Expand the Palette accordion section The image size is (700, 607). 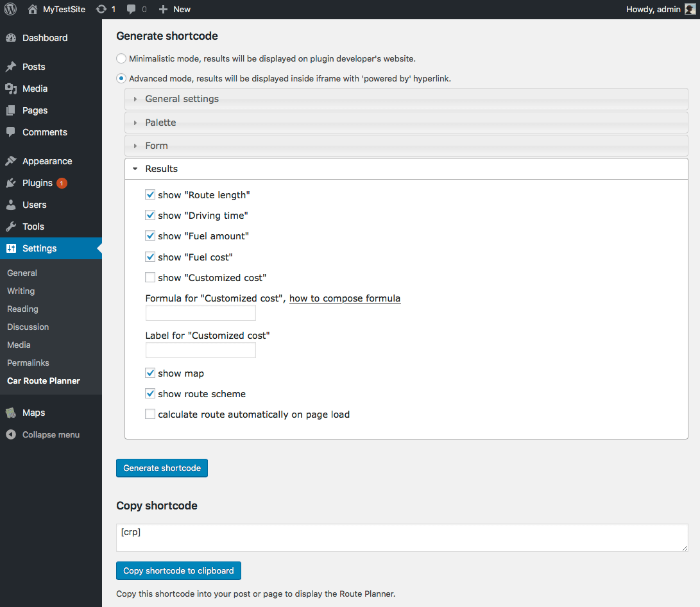click(160, 123)
